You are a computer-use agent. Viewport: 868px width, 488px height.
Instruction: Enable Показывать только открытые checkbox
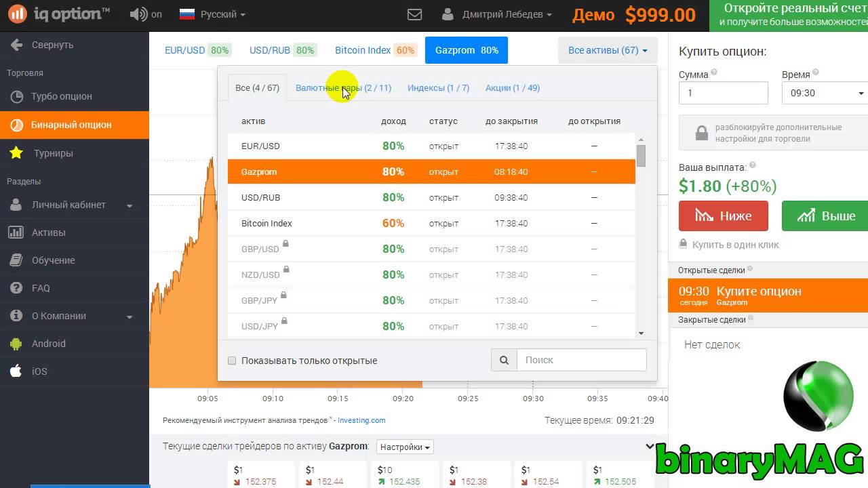232,361
